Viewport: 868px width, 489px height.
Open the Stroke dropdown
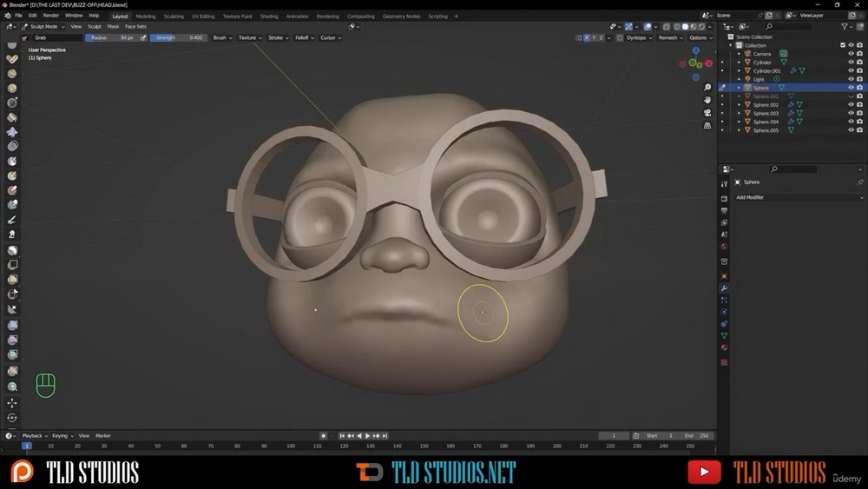click(279, 37)
